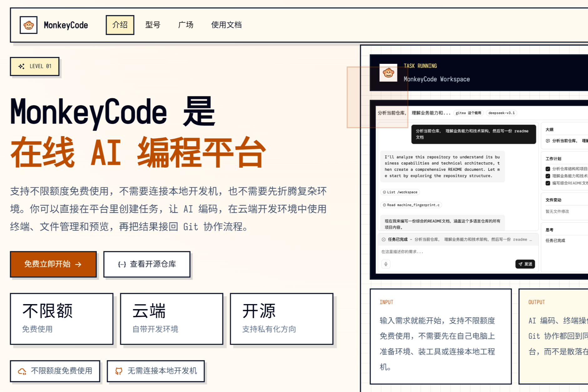The height and width of the screenshot is (392, 588).
Task: Click the 大纲 panel heading
Action: pyautogui.click(x=550, y=130)
